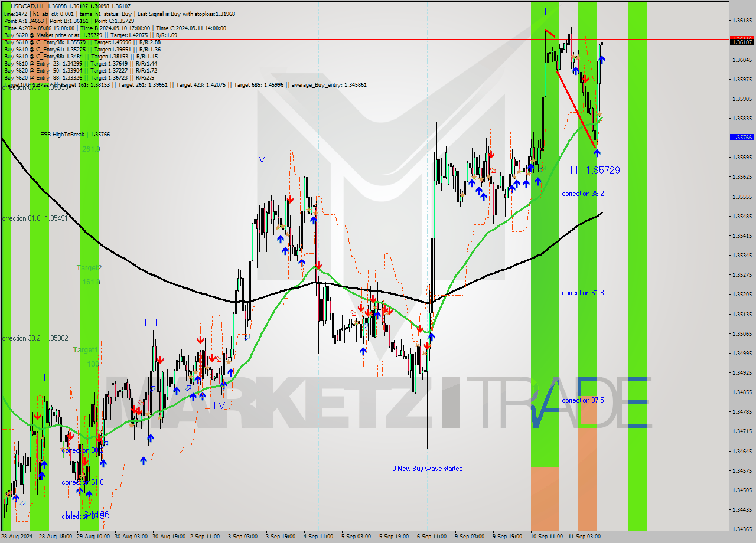Image resolution: width=756 pixels, height=543 pixels.
Task: Click the '28 Aug 18:00' time axis label
Action: click(x=55, y=537)
